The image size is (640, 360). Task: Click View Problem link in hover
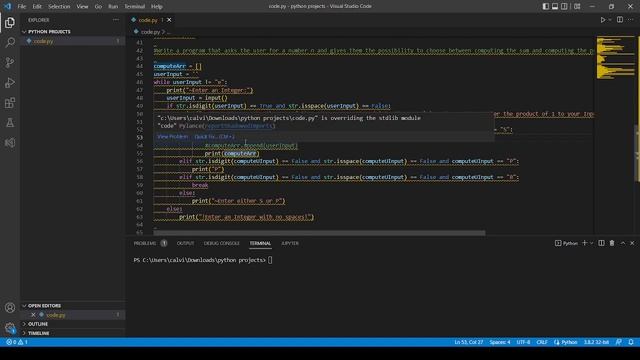coord(173,136)
